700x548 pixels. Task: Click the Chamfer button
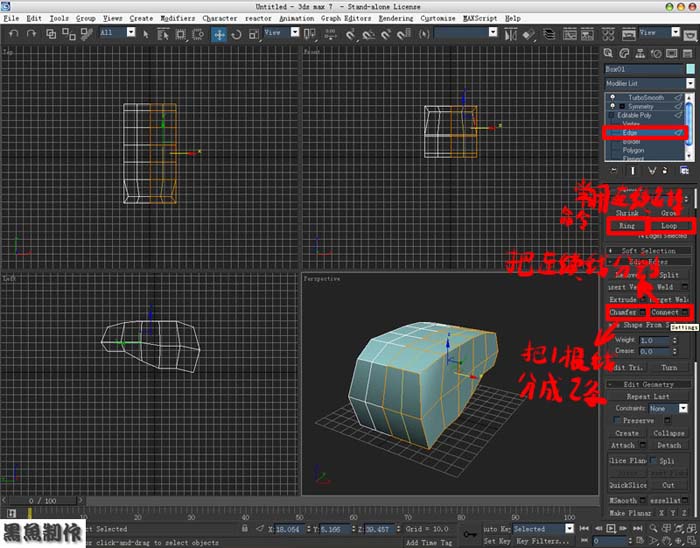[x=623, y=312]
